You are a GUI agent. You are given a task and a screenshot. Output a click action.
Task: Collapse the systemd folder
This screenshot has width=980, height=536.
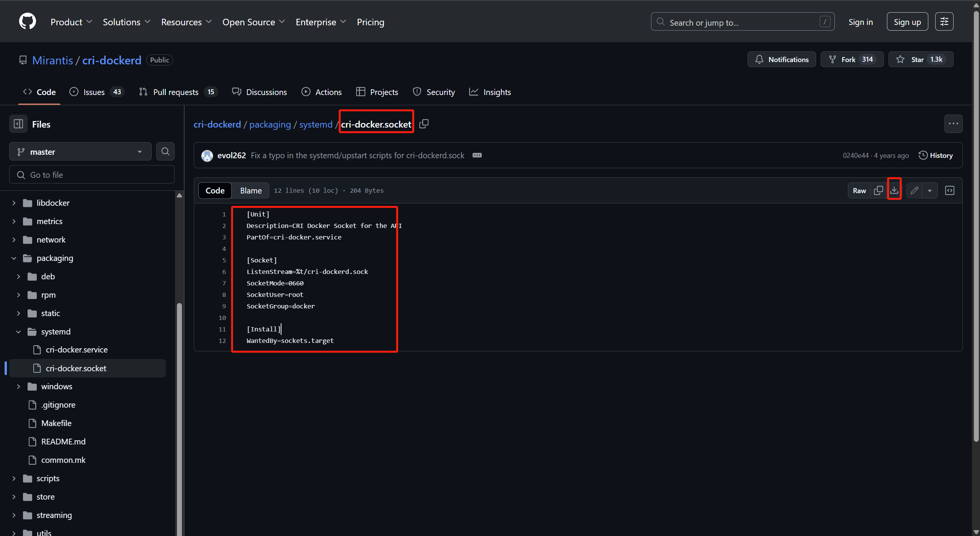point(19,331)
